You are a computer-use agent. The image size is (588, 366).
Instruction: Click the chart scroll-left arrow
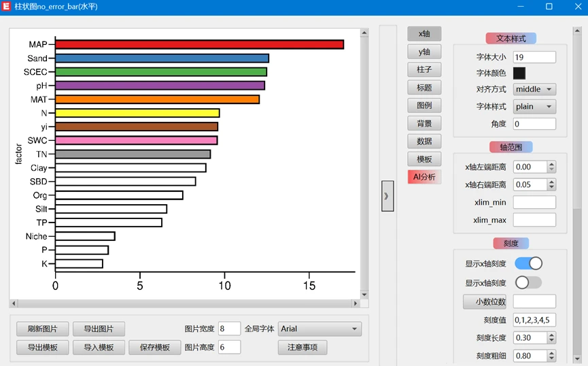pyautogui.click(x=13, y=303)
